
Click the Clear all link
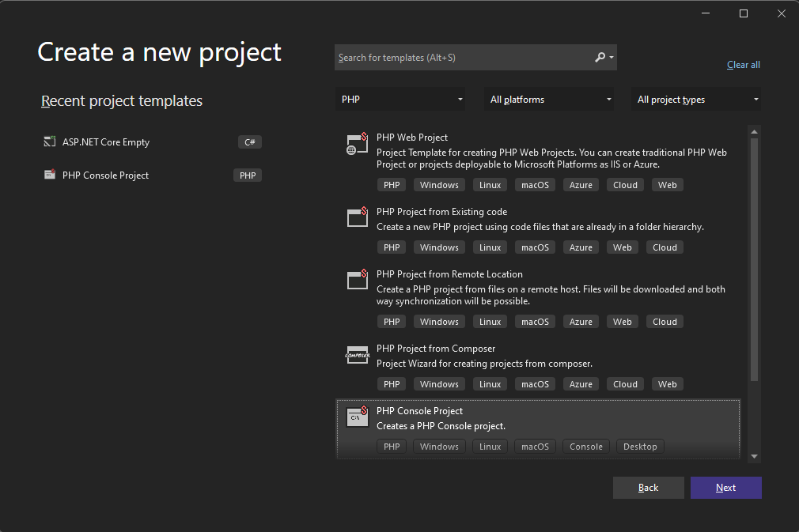(x=744, y=65)
